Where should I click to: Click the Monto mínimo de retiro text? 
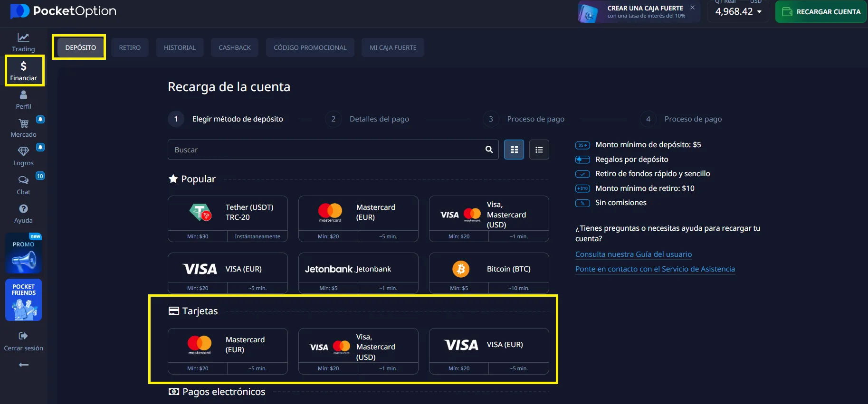pyautogui.click(x=645, y=188)
